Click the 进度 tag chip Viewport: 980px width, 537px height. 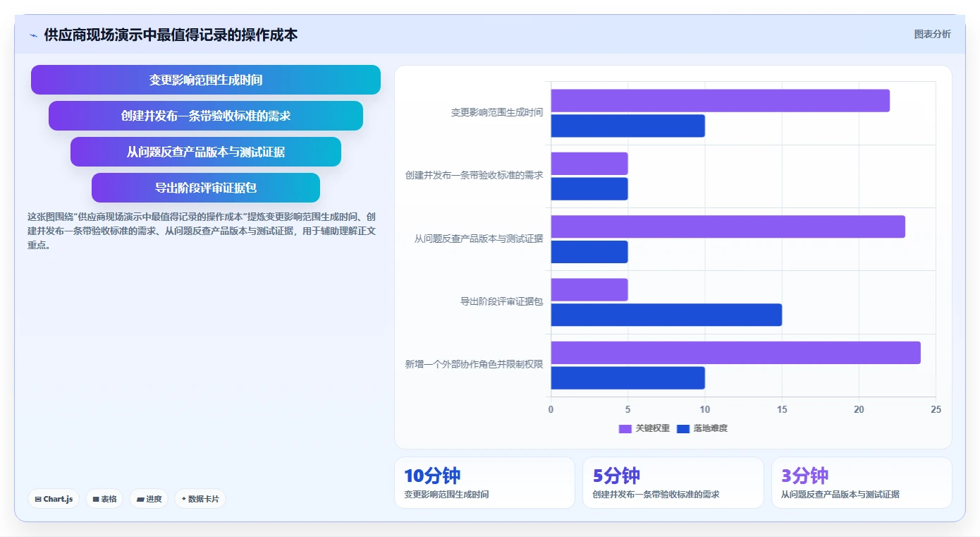(149, 499)
